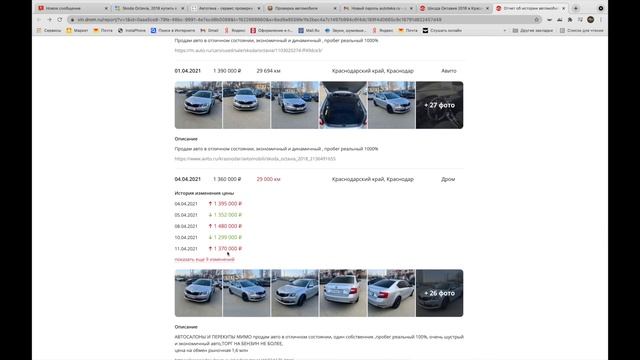This screenshot has width=640, height=360.
Task: Expand the hidden bookmarks overflow chevron
Action: (504, 30)
